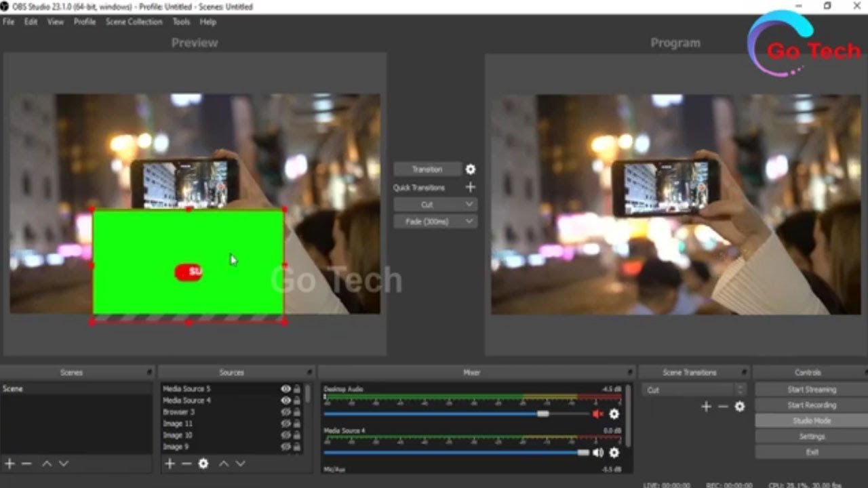Open Media Source 4 mixer settings gear

coord(614,452)
